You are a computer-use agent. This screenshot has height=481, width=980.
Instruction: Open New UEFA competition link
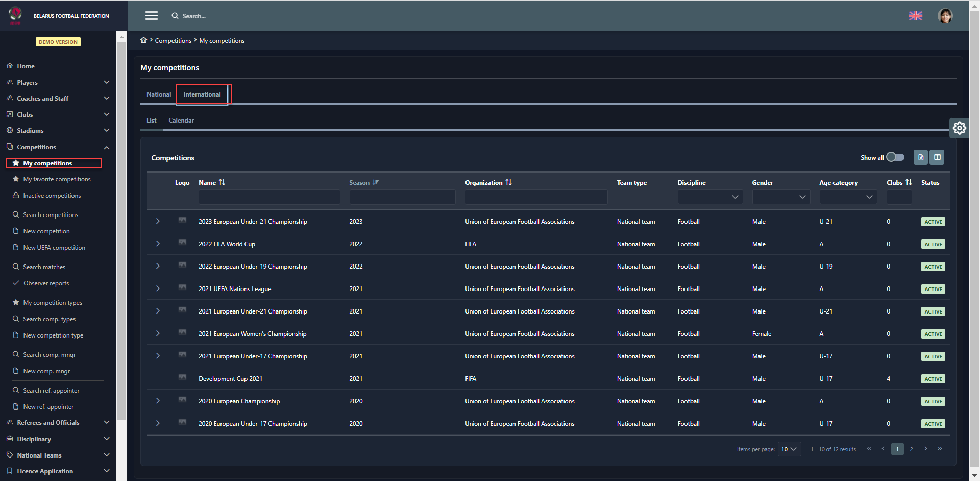(54, 248)
